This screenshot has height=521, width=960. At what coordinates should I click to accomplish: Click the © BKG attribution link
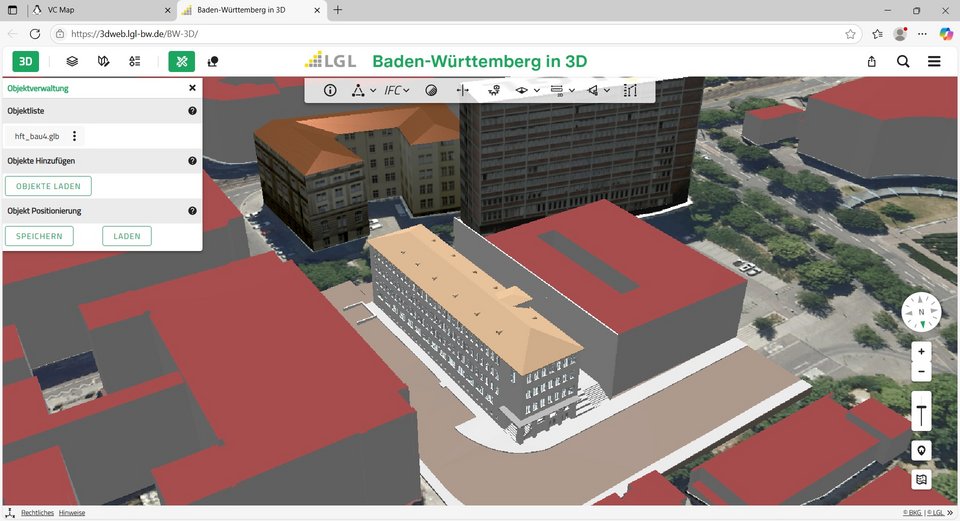(912, 513)
